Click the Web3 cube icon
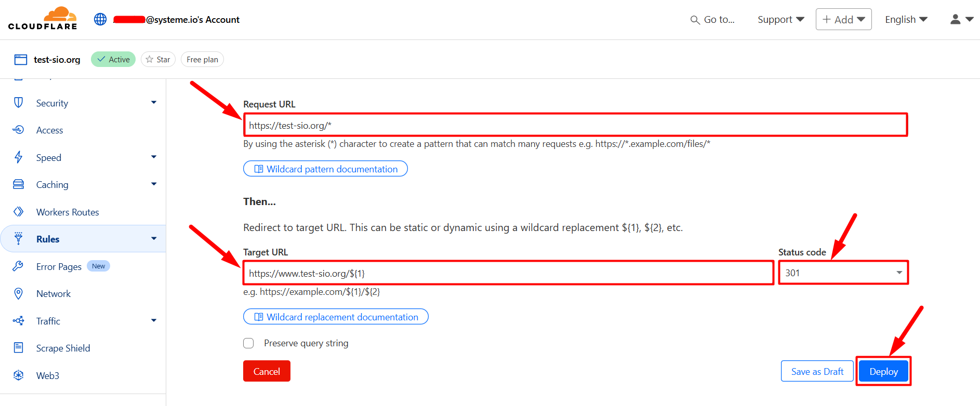 pos(18,375)
